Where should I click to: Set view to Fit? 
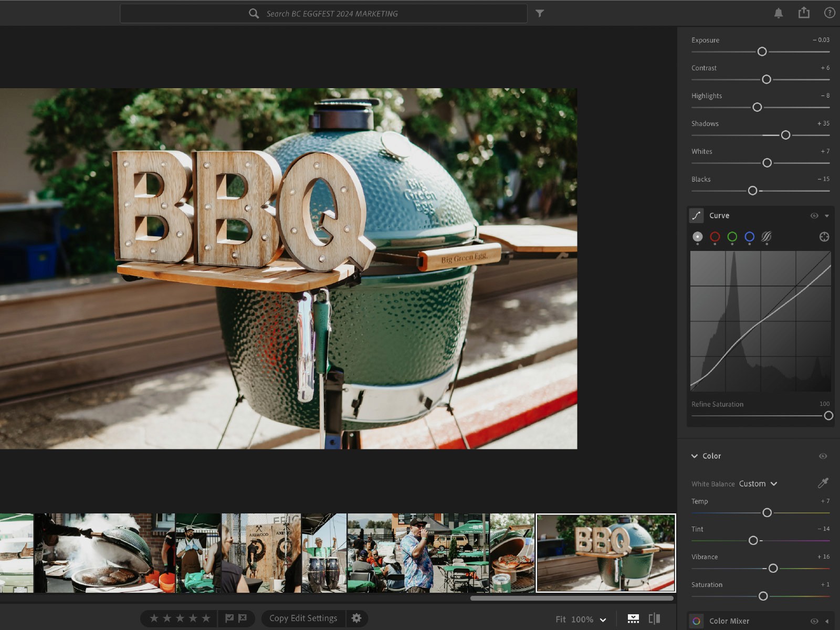pyautogui.click(x=561, y=619)
